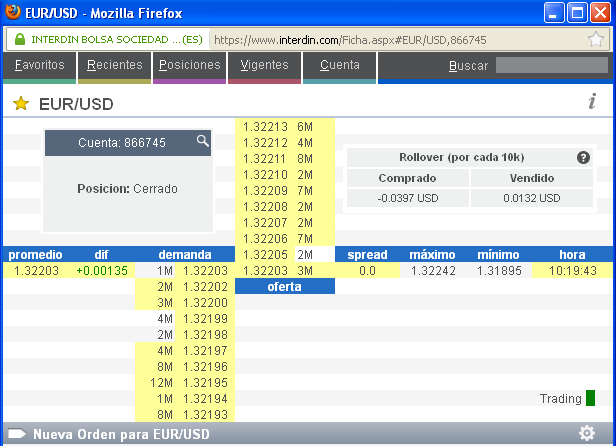Open the info icon for EUR/USD
Screen dimensions: 616x446
click(x=592, y=101)
